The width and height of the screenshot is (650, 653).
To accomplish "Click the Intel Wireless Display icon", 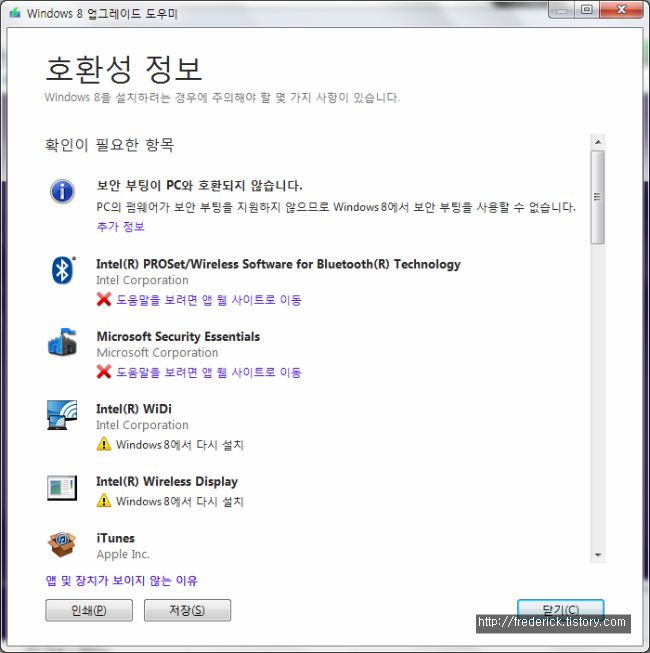I will coord(62,488).
